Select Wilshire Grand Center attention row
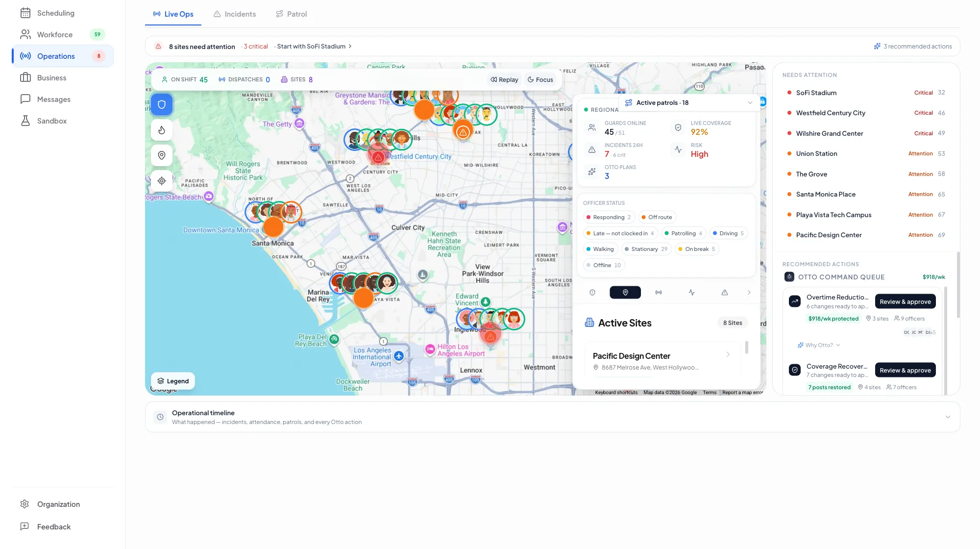This screenshot has width=980, height=549. [x=866, y=133]
